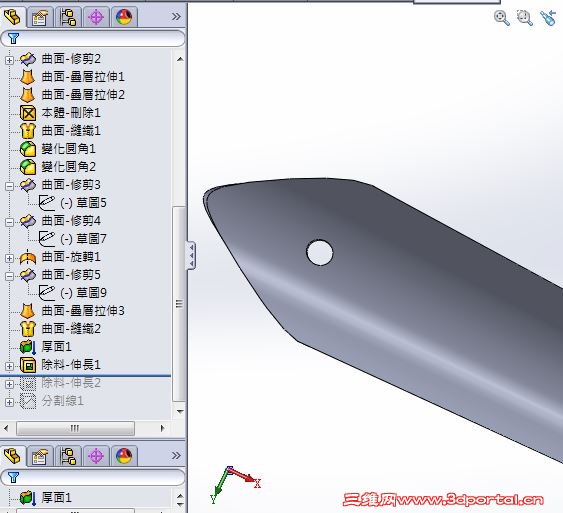Select the 變化圓角1 fillet icon
This screenshot has width=563, height=513.
(x=28, y=149)
